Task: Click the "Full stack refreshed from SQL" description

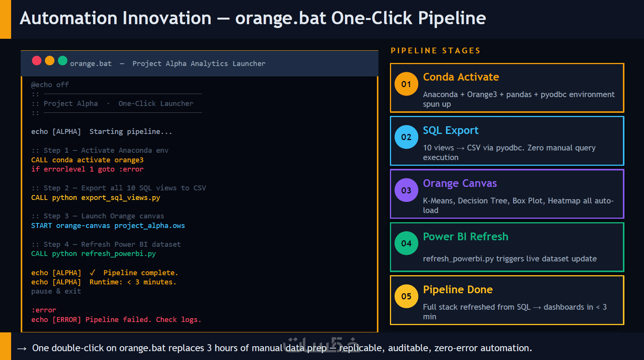Action: 515,312
